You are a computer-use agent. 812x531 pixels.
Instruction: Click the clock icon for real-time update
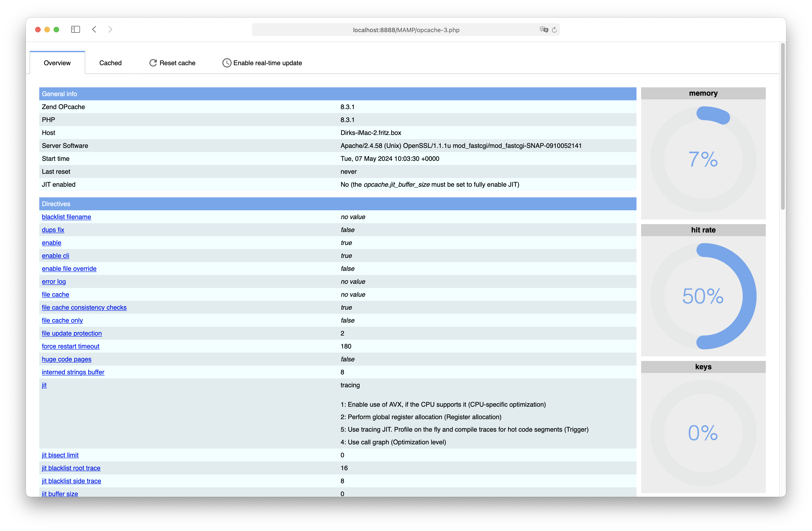[x=227, y=62]
